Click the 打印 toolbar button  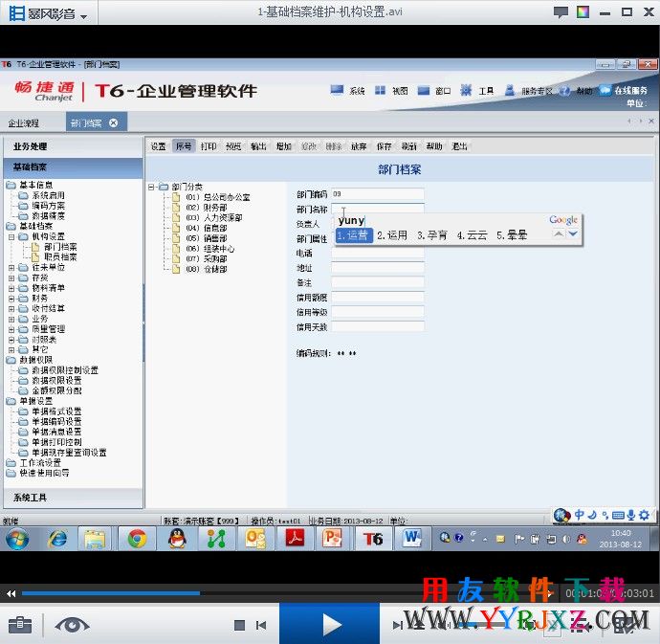click(209, 146)
